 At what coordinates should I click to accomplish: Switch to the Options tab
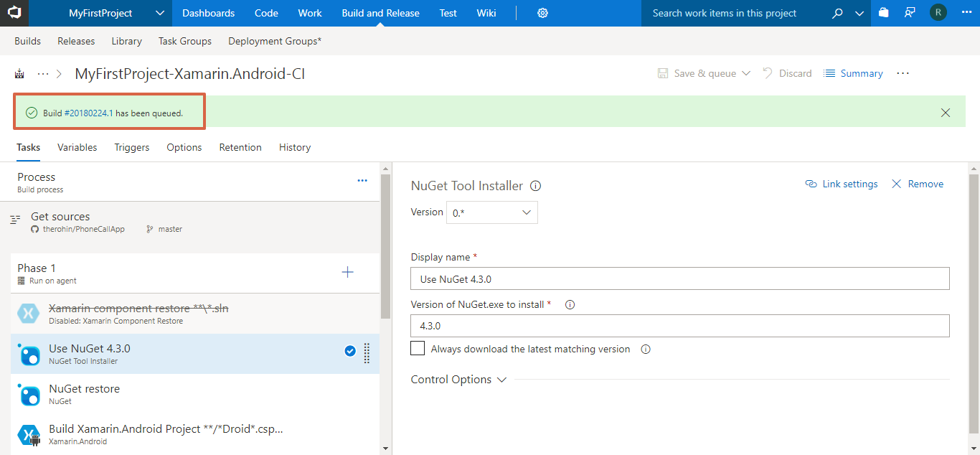pyautogui.click(x=184, y=147)
